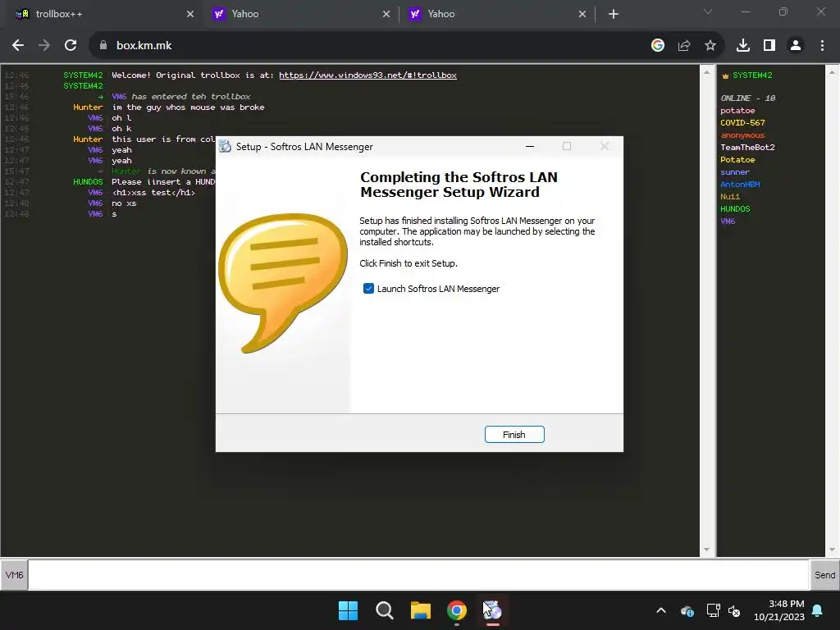Open the Google icon in address bar

[x=658, y=46]
